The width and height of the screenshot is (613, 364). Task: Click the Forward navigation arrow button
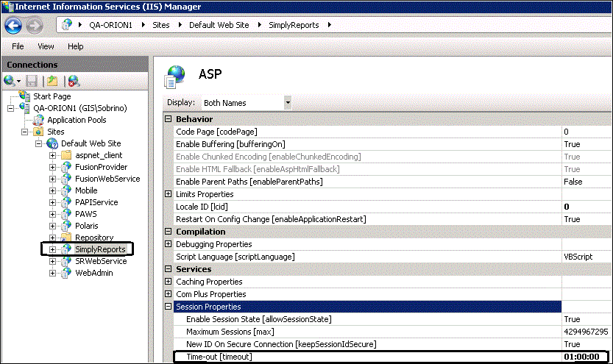pyautogui.click(x=35, y=25)
